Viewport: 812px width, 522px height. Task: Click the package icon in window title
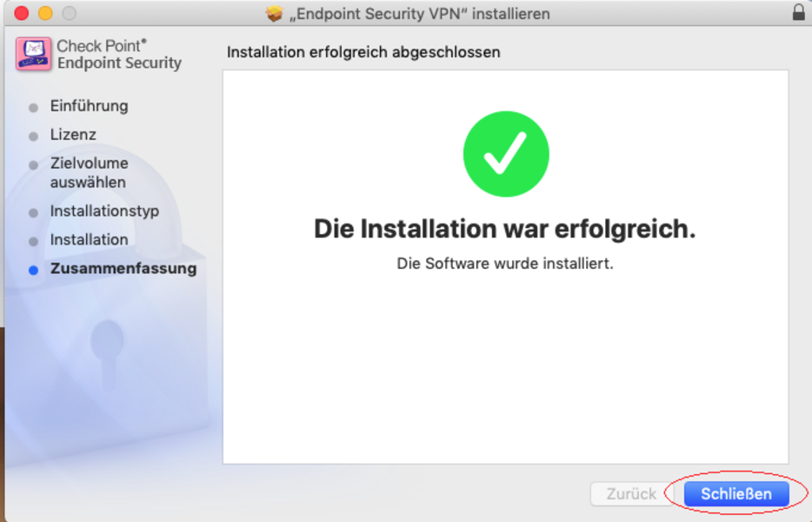click(x=275, y=13)
